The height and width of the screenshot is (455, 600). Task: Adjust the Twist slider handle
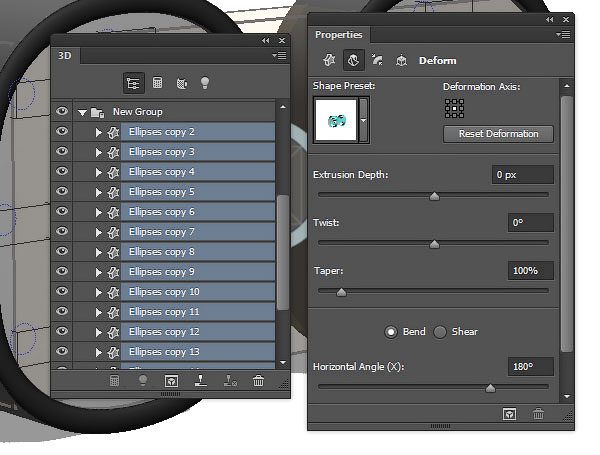point(434,244)
